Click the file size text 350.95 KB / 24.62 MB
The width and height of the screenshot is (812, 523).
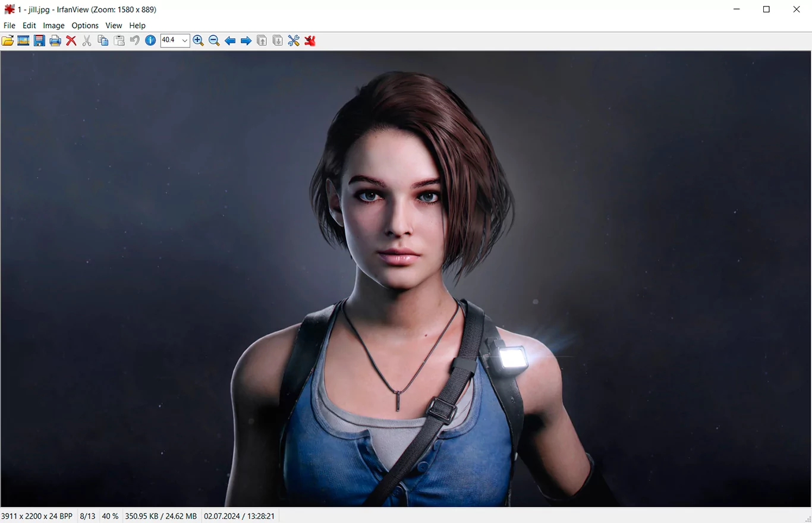160,516
